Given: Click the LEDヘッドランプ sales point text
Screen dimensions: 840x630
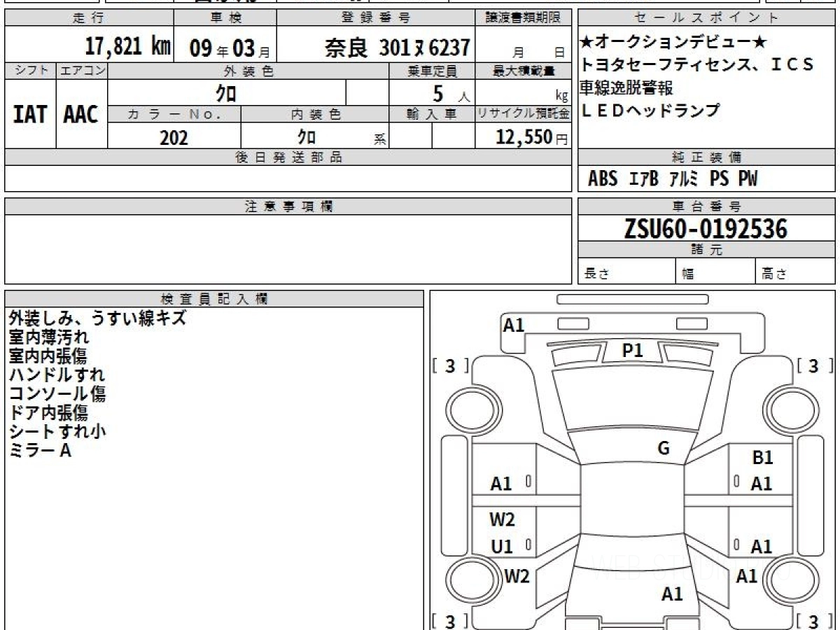Looking at the screenshot, I should (x=649, y=111).
